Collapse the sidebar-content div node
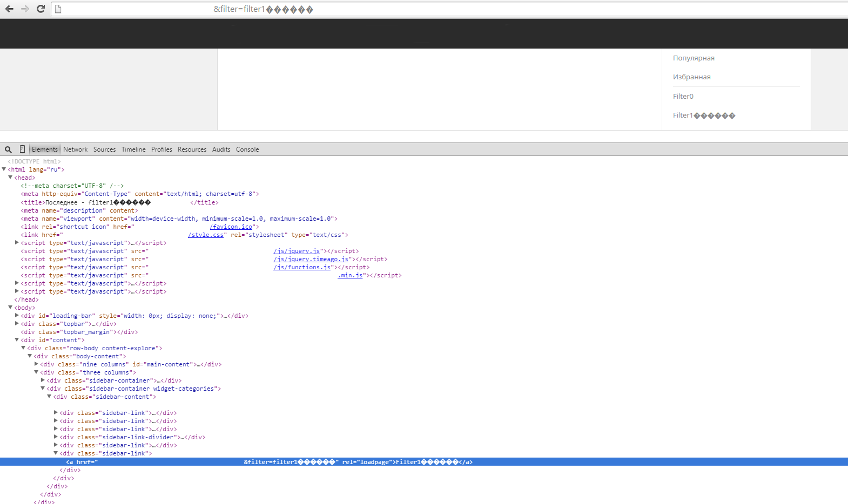 pyautogui.click(x=49, y=397)
